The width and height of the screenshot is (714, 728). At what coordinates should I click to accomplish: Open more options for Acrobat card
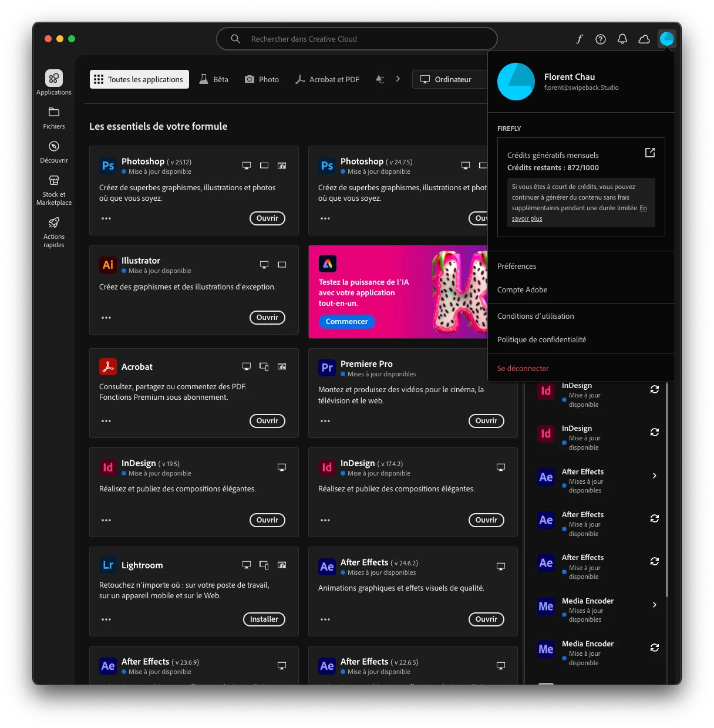[x=106, y=421]
